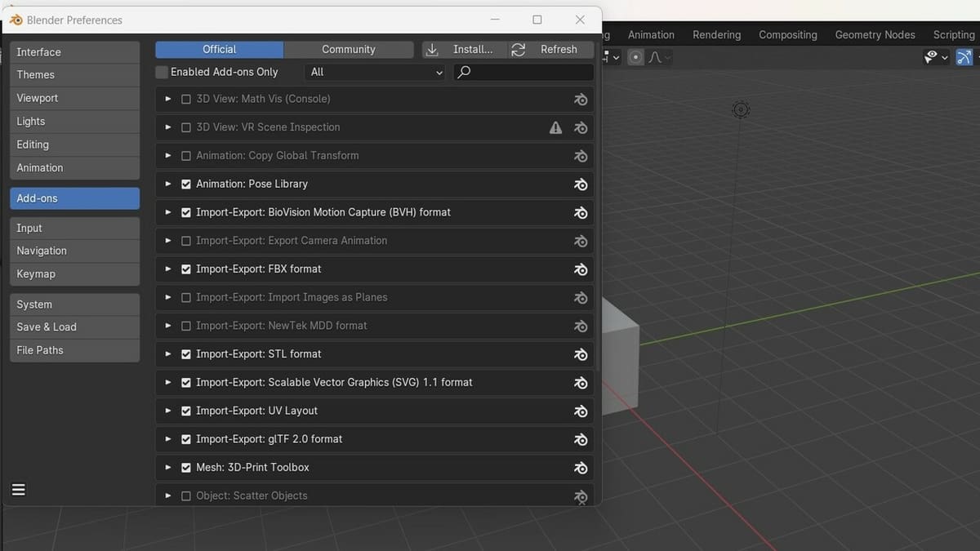Open the Themes preferences section
980x551 pixels.
(x=75, y=75)
